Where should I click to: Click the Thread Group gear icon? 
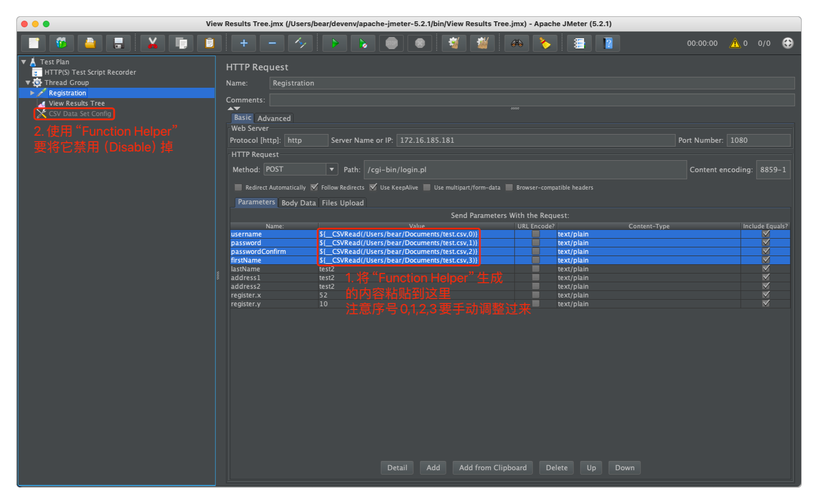tap(37, 82)
